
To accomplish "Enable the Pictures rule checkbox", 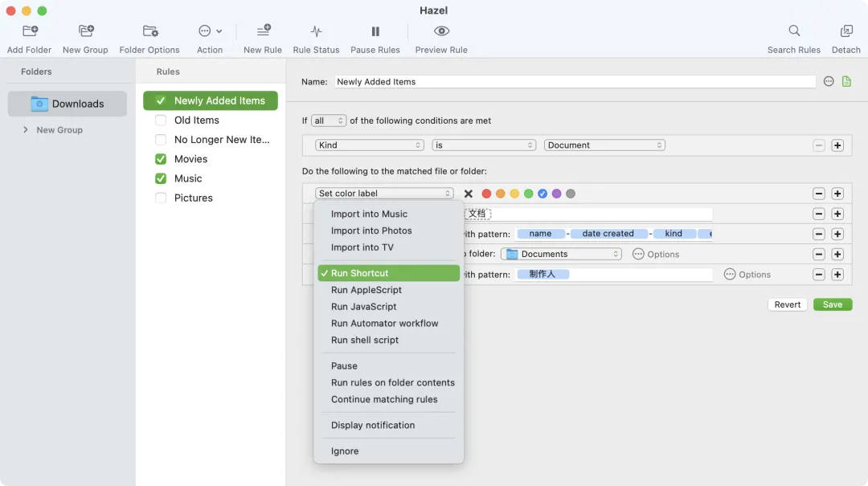I will point(161,198).
